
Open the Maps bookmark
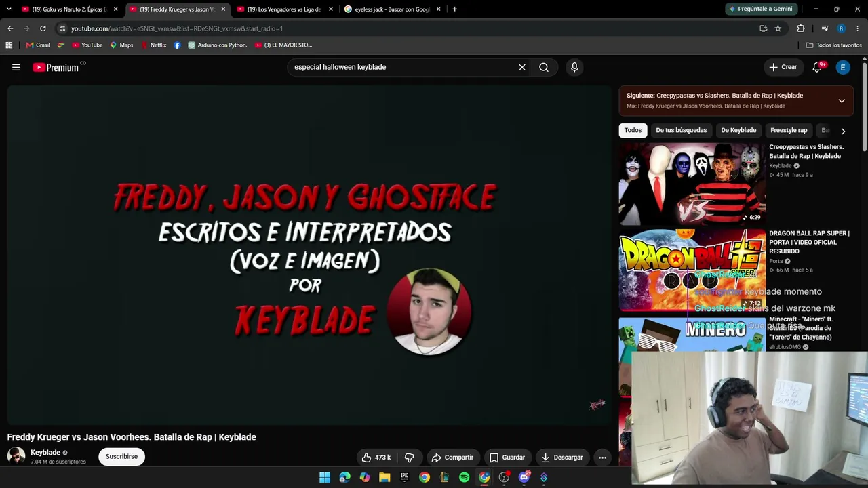121,45
